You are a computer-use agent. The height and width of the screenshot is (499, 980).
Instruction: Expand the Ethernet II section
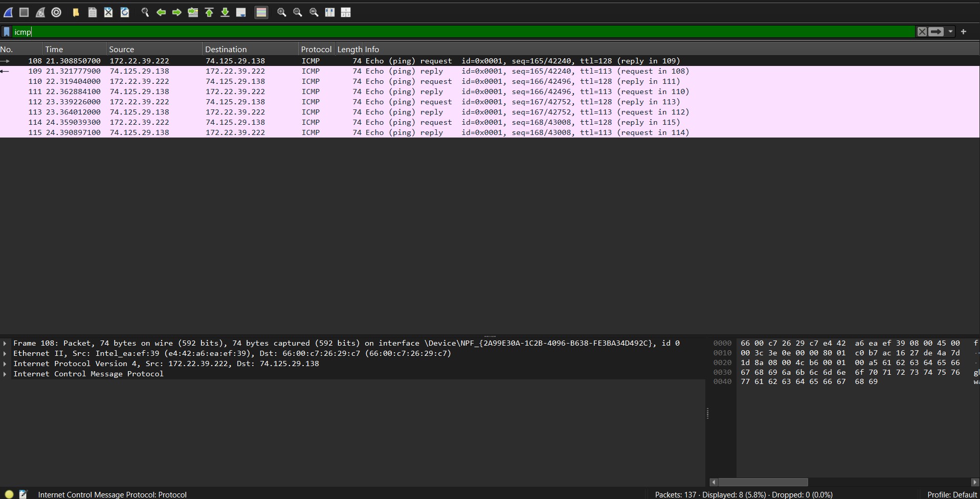5,353
